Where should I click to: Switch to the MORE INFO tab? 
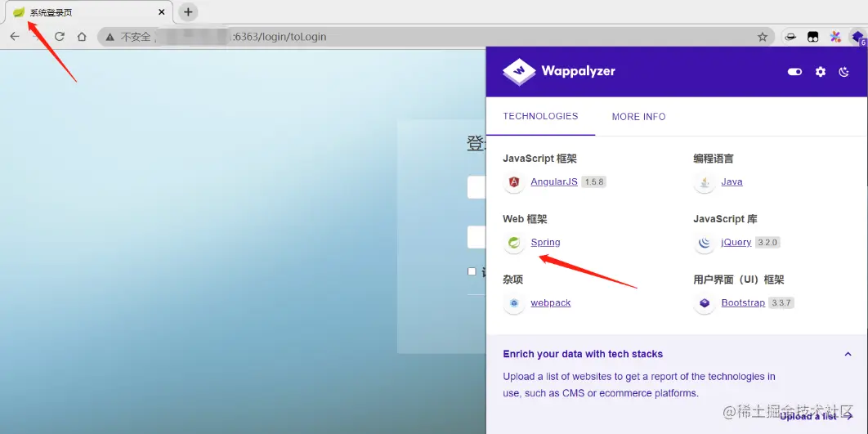click(x=639, y=117)
